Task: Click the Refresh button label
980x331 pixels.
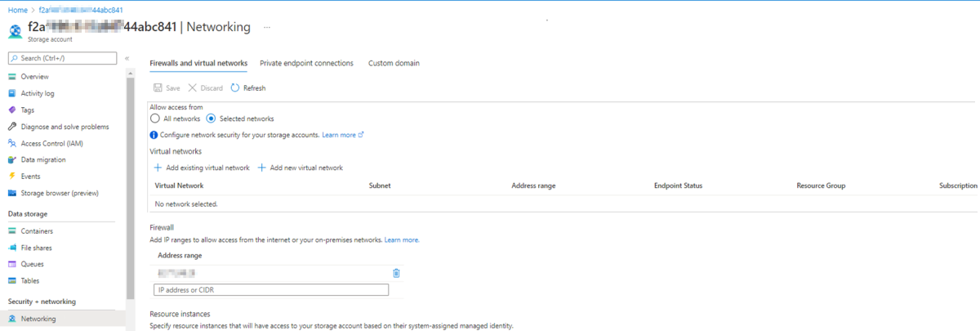Action: coord(254,87)
